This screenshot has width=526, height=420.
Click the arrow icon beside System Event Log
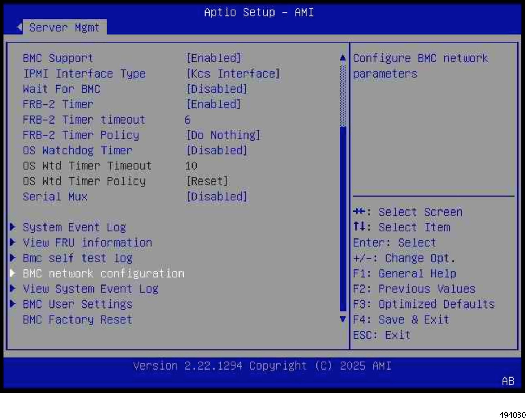coord(13,227)
